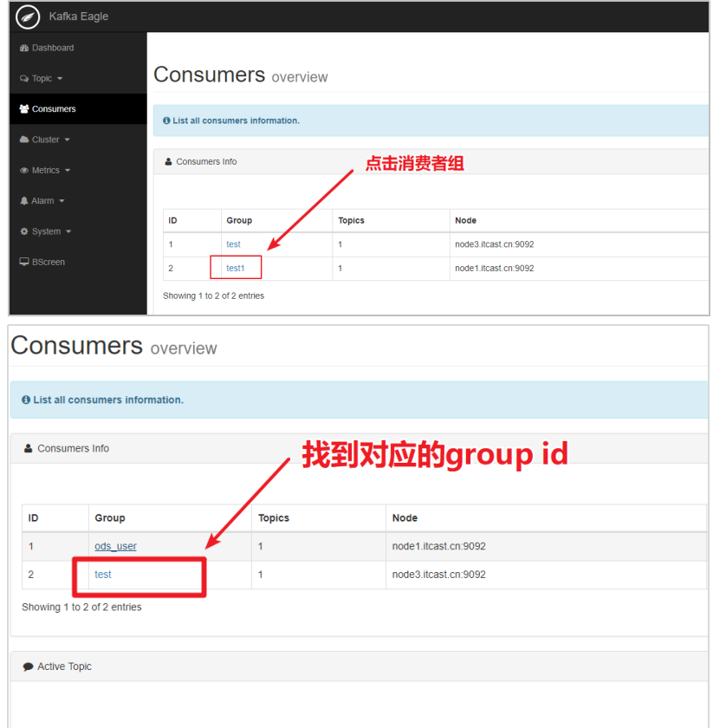
Task: Open the Dashboard menu item
Action: (x=53, y=48)
